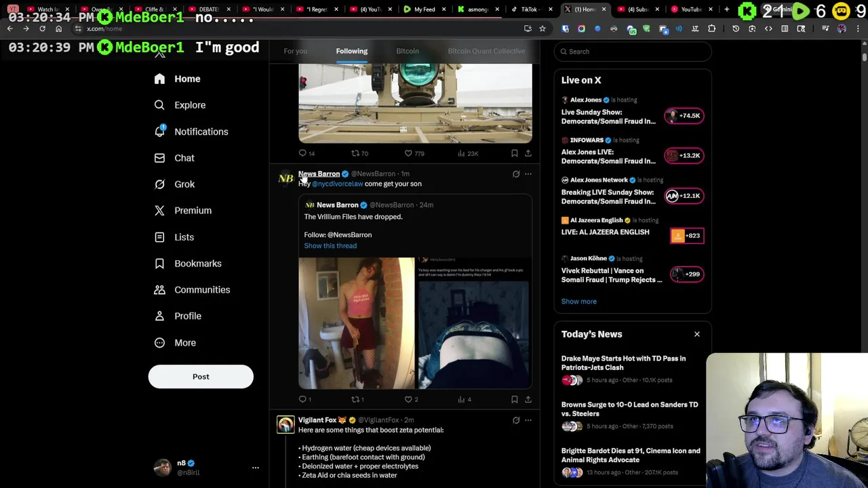Reply to the post with 14 comments

click(x=307, y=153)
